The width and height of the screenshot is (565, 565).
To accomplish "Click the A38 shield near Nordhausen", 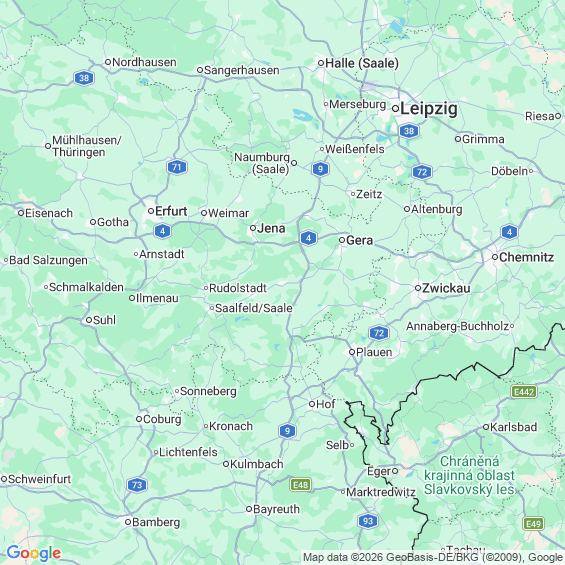I will tap(84, 78).
